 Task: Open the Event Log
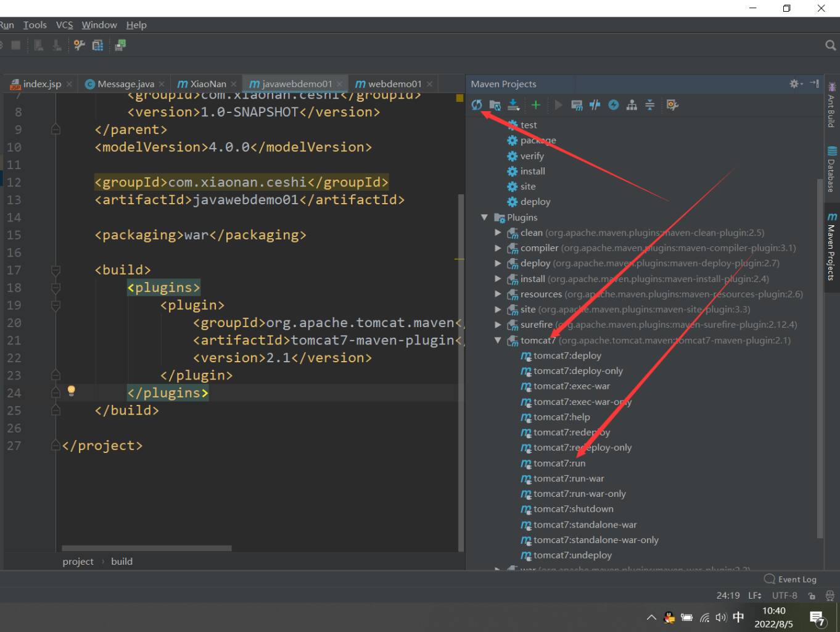pyautogui.click(x=790, y=579)
